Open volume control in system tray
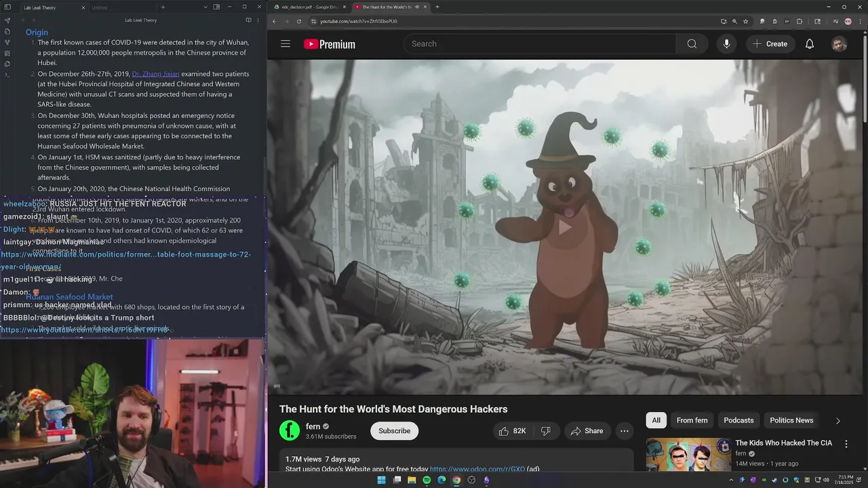 (827, 480)
